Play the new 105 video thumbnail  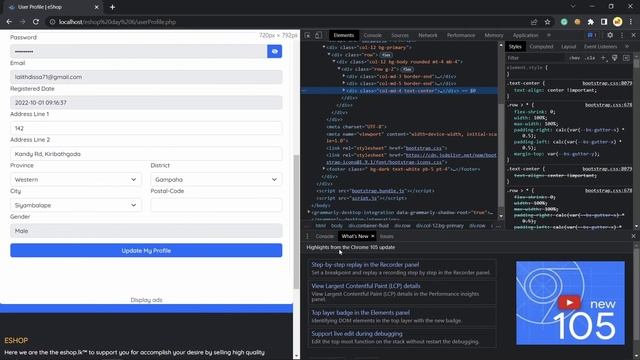click(570, 303)
